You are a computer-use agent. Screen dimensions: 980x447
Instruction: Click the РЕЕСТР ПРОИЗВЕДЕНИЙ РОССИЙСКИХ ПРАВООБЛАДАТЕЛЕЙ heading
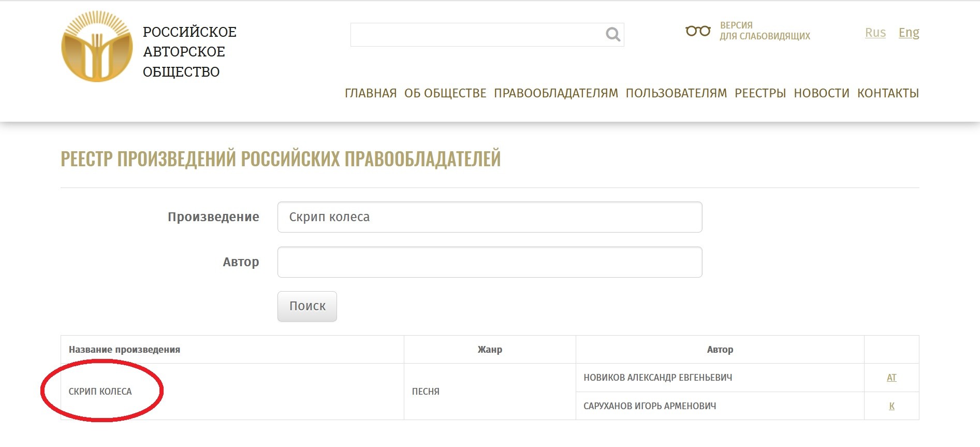click(281, 158)
